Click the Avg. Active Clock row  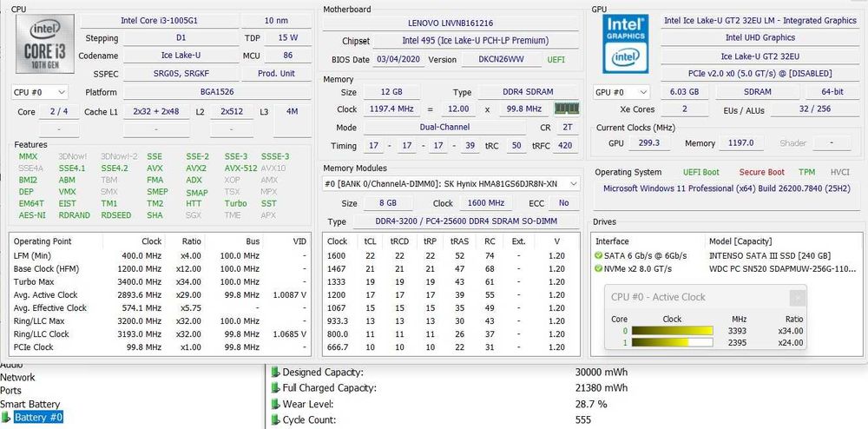(160, 295)
